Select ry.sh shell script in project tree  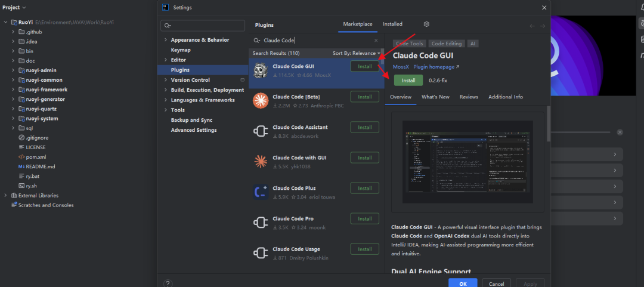pyautogui.click(x=27, y=186)
